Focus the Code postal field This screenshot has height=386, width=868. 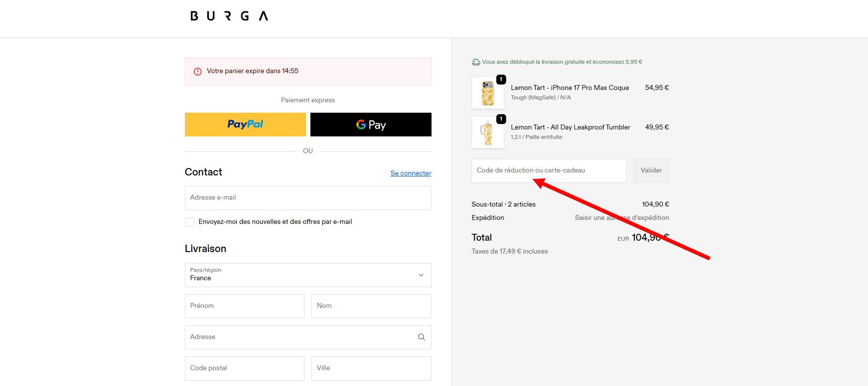click(x=245, y=368)
